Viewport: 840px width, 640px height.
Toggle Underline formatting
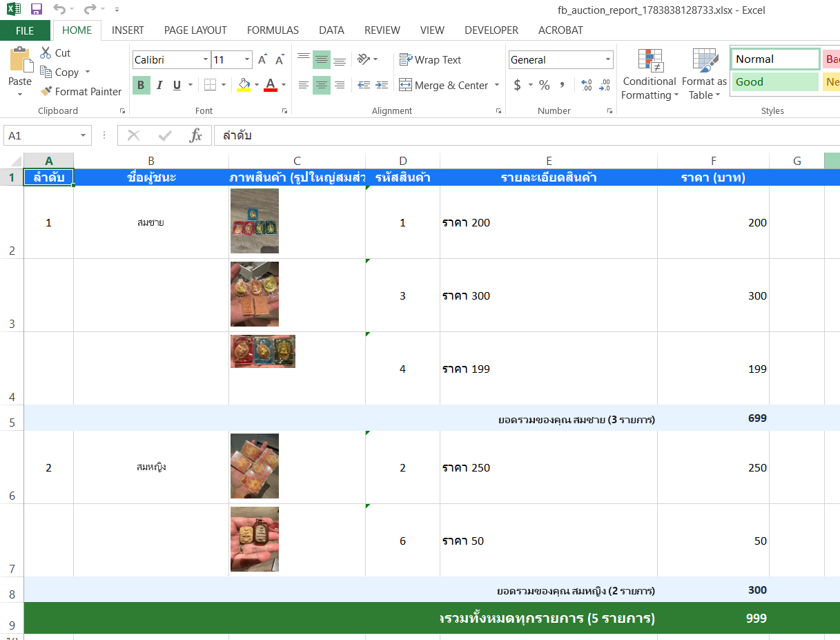click(x=177, y=85)
